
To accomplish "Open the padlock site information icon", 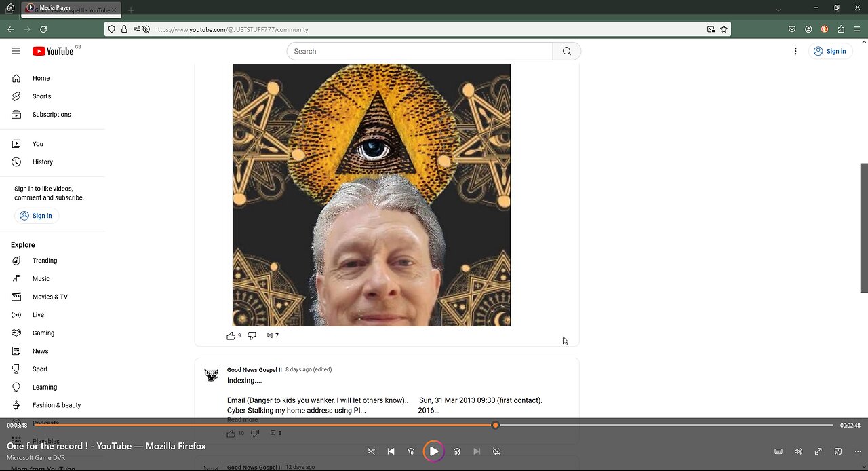I will pyautogui.click(x=124, y=29).
